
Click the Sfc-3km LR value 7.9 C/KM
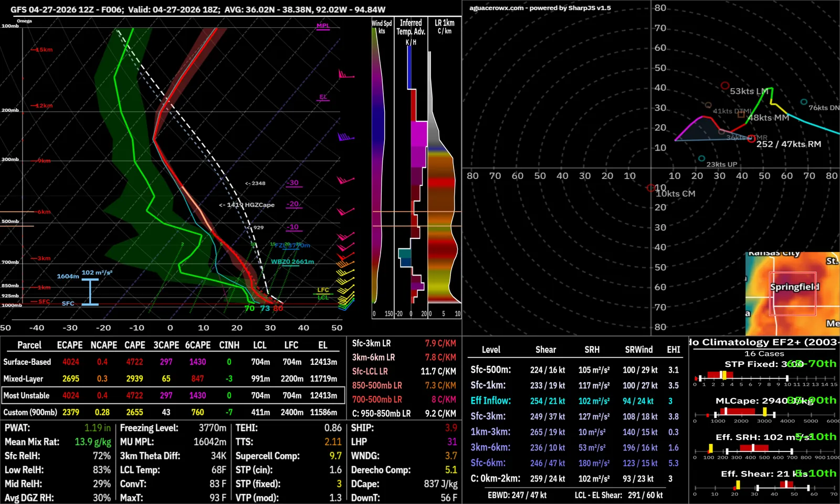(440, 343)
